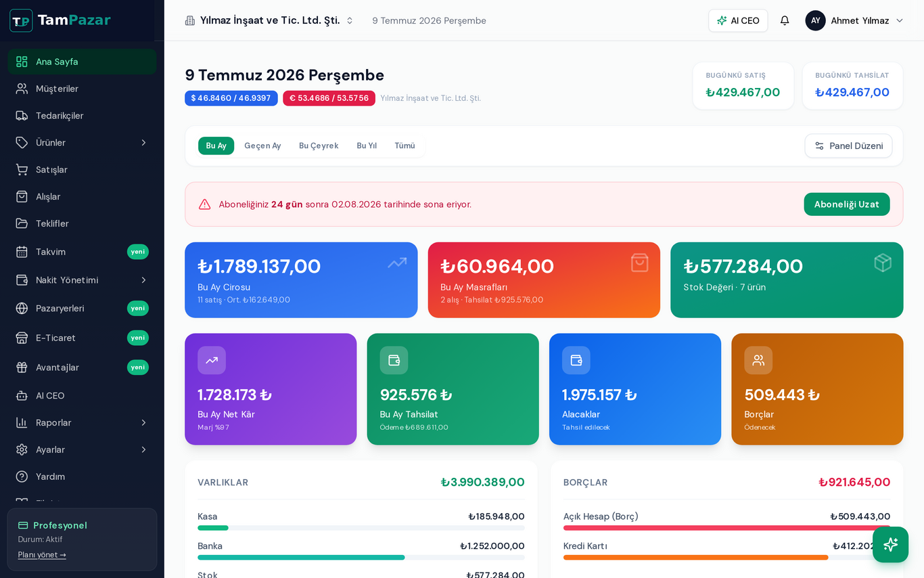
Task: Click wallet icon on Alacaklar card
Action: point(576,360)
